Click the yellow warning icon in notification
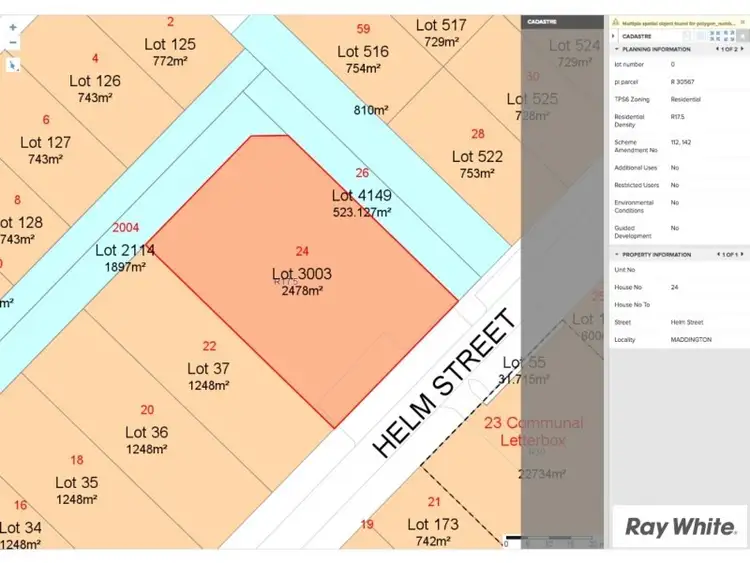 (x=613, y=21)
